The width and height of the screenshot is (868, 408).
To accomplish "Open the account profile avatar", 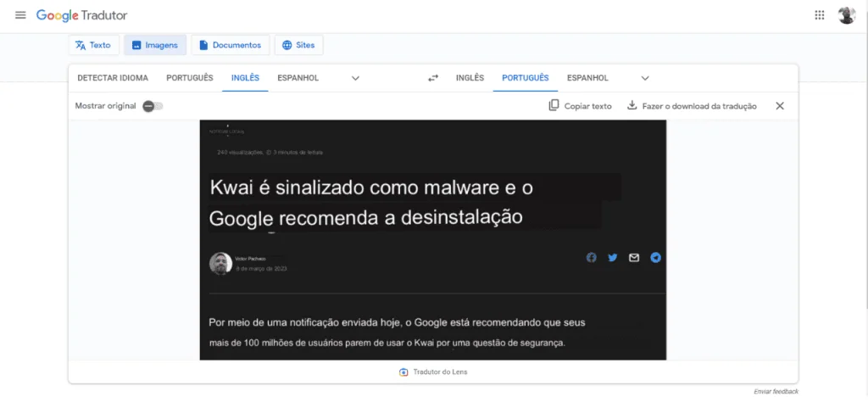I will [x=847, y=15].
